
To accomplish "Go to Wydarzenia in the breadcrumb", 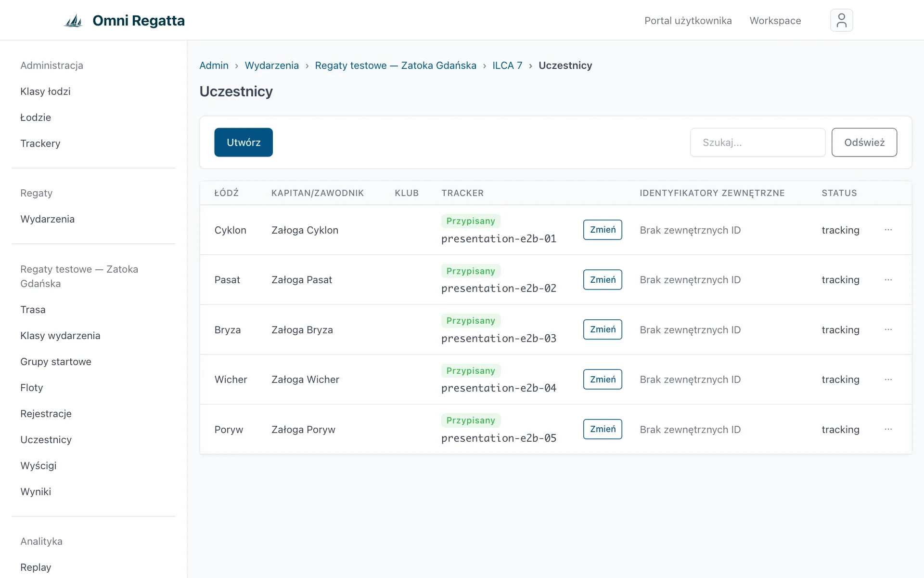I will (271, 66).
